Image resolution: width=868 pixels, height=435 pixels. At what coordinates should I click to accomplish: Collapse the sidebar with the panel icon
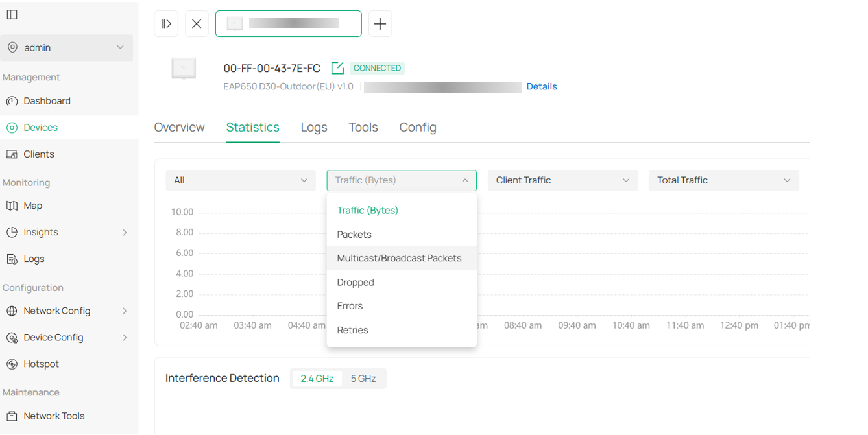(12, 15)
